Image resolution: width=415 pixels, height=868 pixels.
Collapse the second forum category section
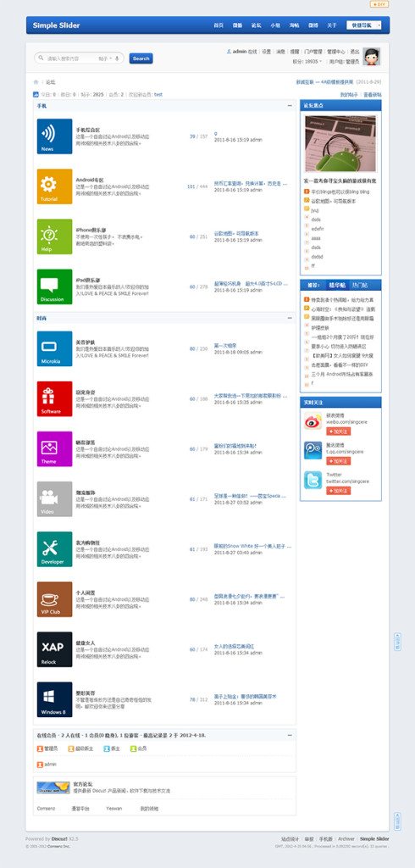point(290,319)
